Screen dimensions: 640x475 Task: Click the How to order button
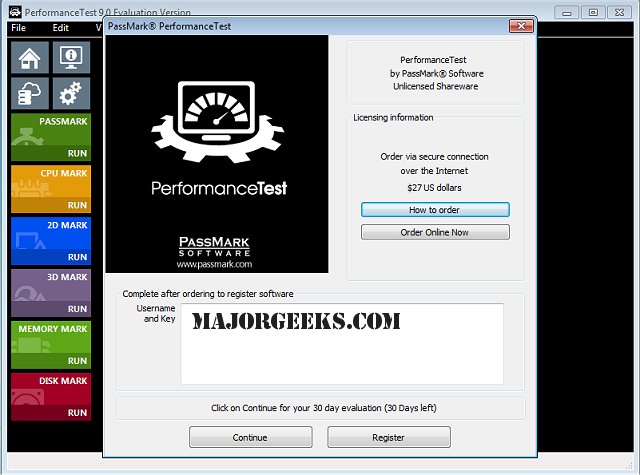435,210
